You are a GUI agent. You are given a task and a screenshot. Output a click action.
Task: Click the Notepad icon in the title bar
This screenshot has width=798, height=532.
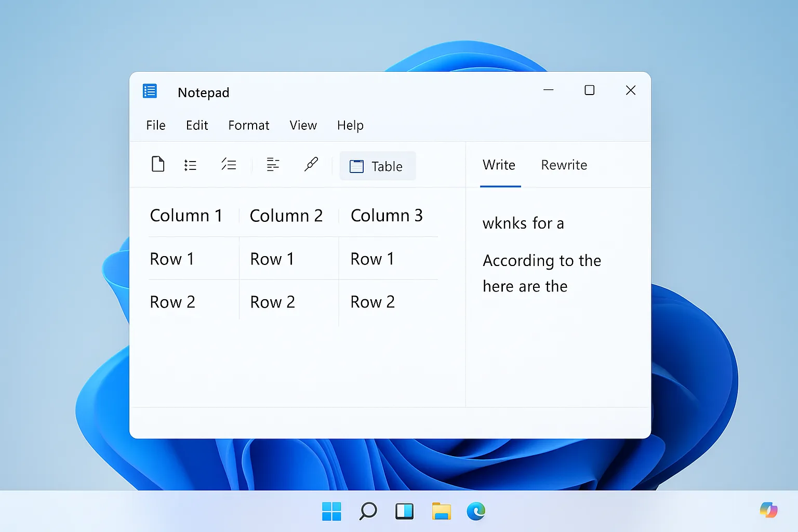pyautogui.click(x=150, y=91)
